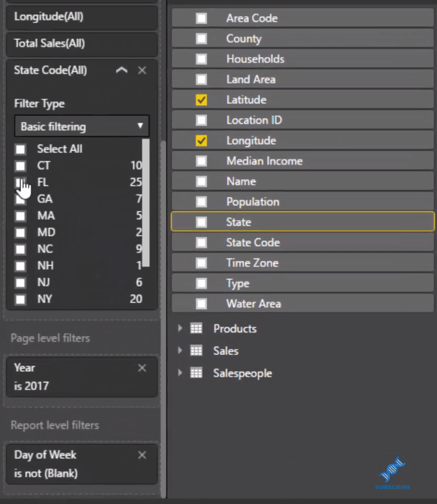Check the CT state code filter
Viewport: 437px width, 504px height.
click(20, 166)
